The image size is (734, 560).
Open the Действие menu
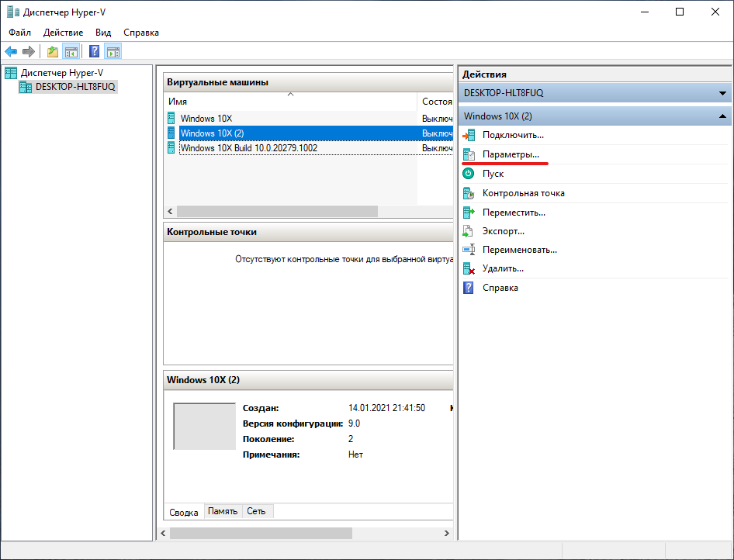click(x=63, y=33)
